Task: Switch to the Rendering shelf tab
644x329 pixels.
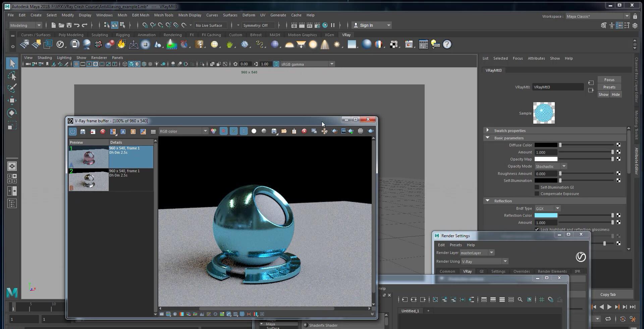Action: (173, 35)
